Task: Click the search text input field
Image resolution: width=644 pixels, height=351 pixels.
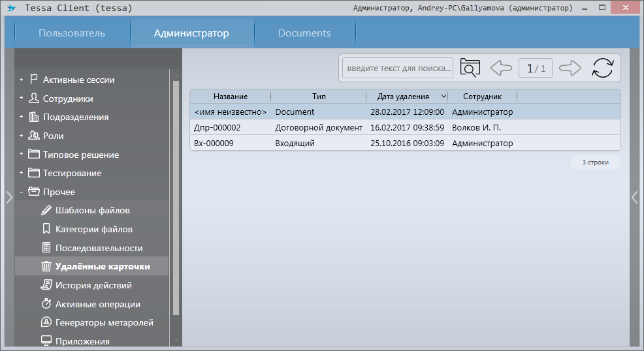Action: [x=398, y=68]
